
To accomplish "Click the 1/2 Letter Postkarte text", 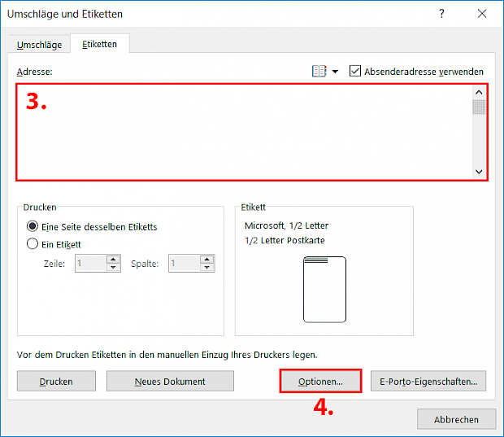I will [x=285, y=240].
